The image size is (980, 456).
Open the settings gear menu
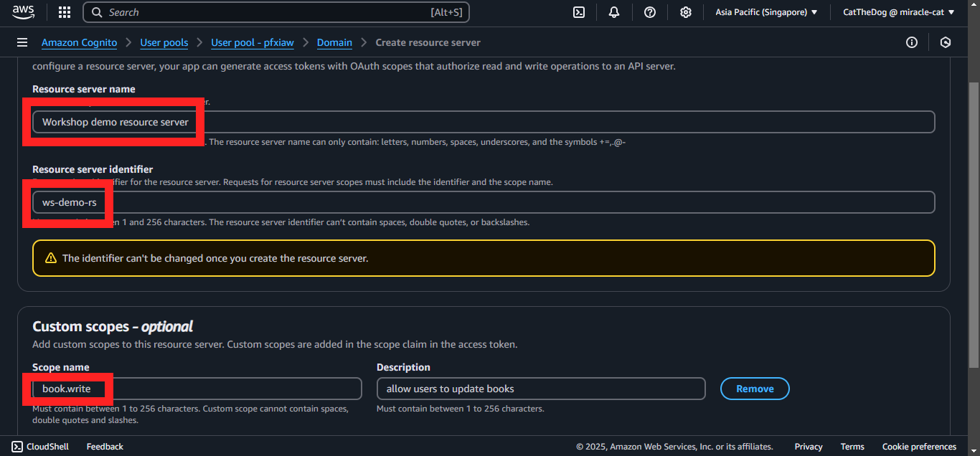pyautogui.click(x=686, y=12)
